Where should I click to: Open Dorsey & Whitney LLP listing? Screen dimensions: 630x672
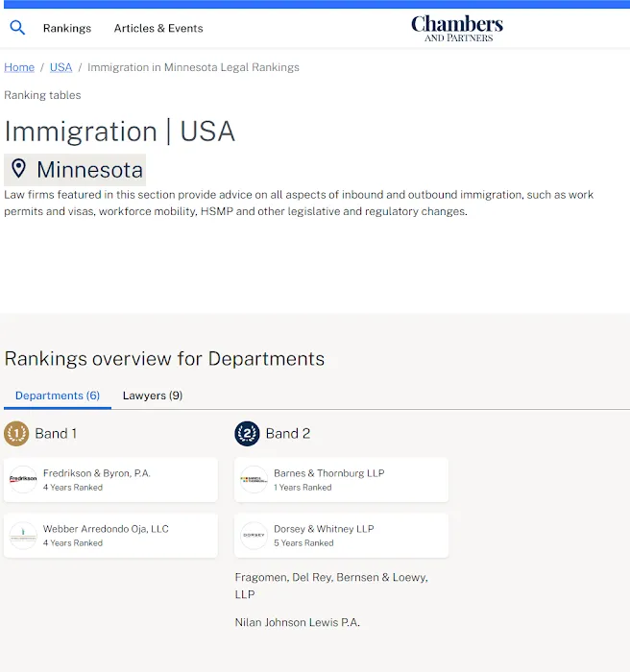click(x=324, y=529)
